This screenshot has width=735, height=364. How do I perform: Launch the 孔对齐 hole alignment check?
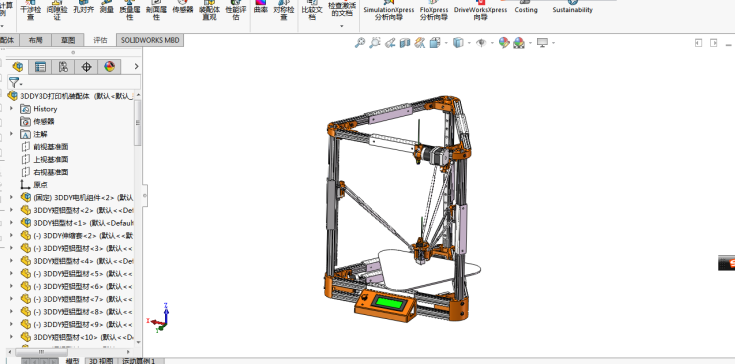83,7
